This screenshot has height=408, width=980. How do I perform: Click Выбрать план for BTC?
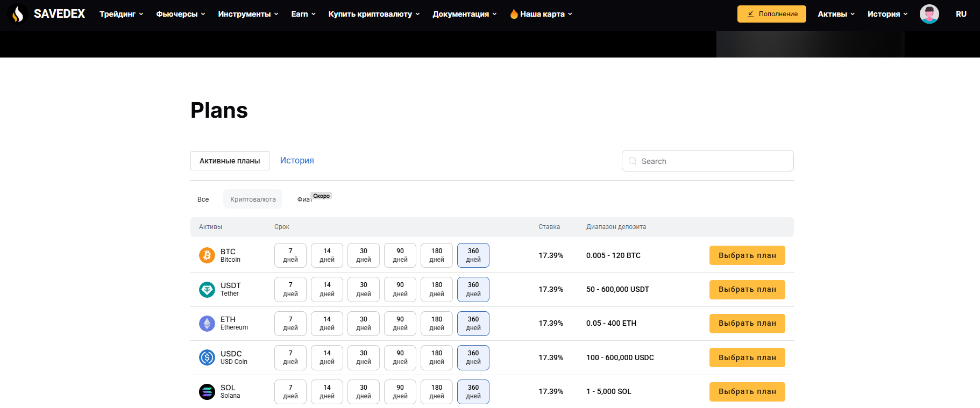click(x=747, y=255)
